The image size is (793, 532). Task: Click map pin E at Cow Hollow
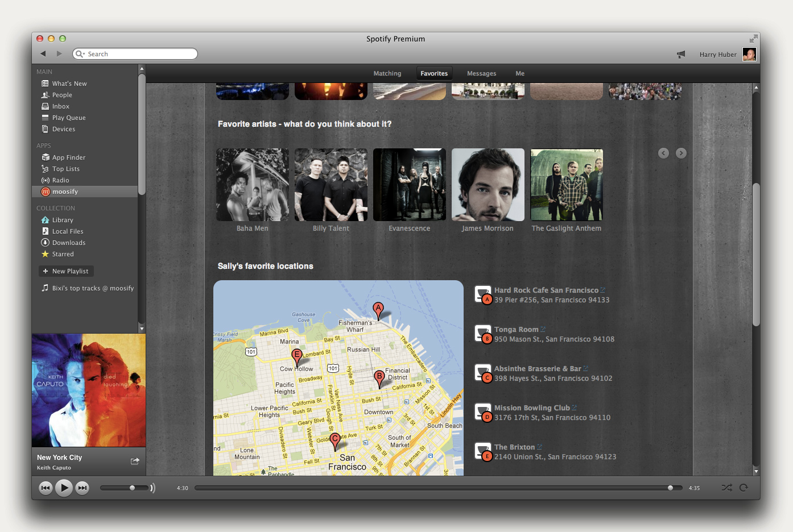pos(296,357)
